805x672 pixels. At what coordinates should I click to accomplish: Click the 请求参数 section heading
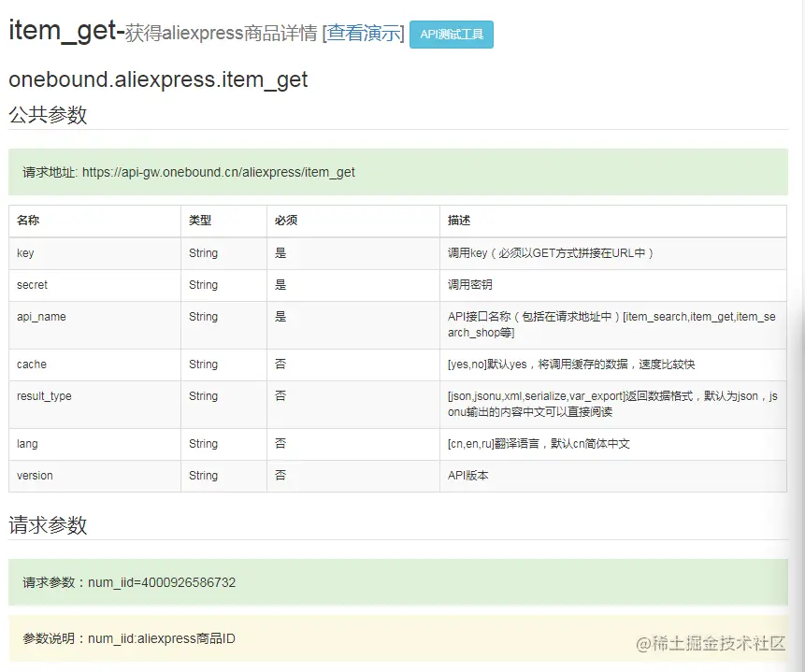pyautogui.click(x=48, y=525)
